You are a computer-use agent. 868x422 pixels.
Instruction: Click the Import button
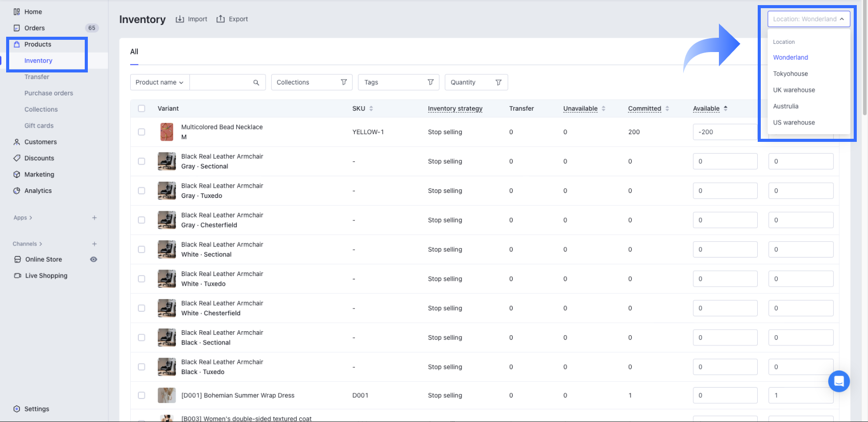click(x=191, y=19)
